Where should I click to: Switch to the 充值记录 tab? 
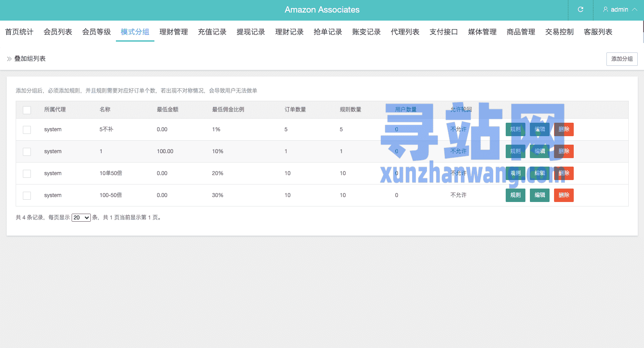click(212, 32)
